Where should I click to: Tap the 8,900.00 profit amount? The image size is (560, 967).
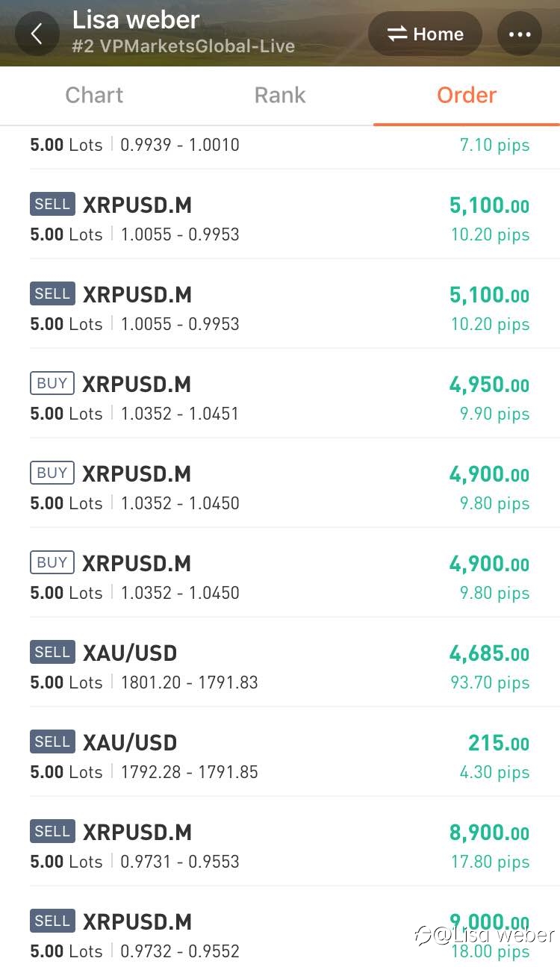[489, 833]
